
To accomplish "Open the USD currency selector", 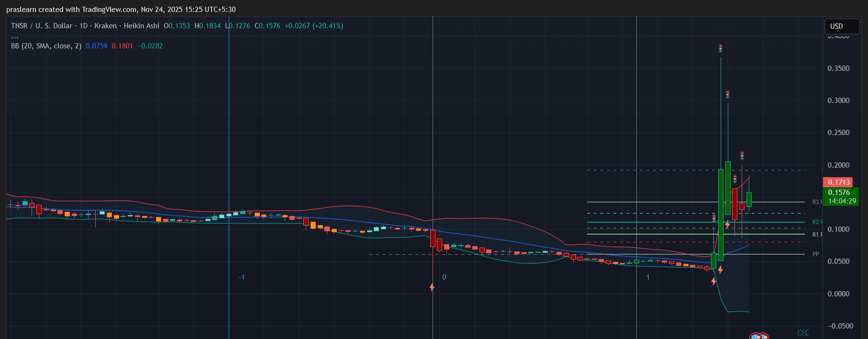I will [842, 26].
